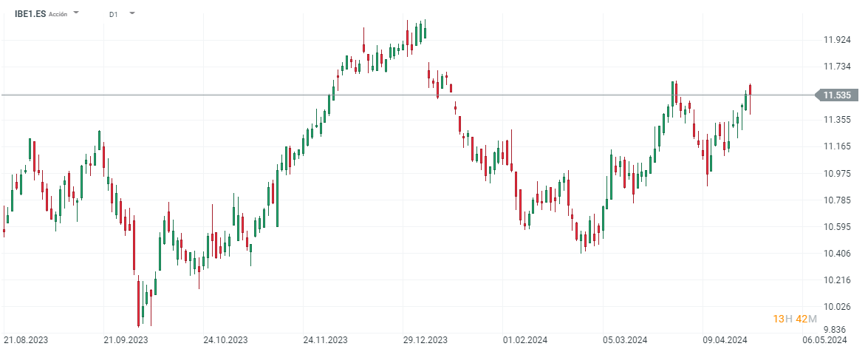Click the 10.026 price level label
868x352 pixels.
click(837, 307)
